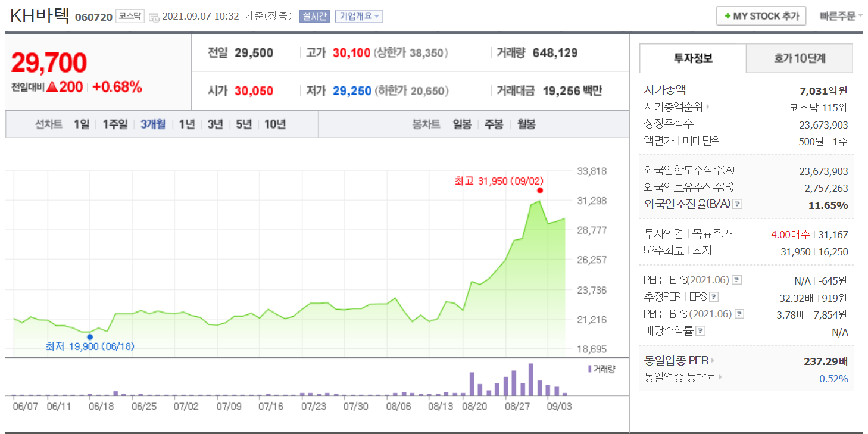868x434 pixels.
Task: Click the +0.68% change value
Action: [x=117, y=87]
